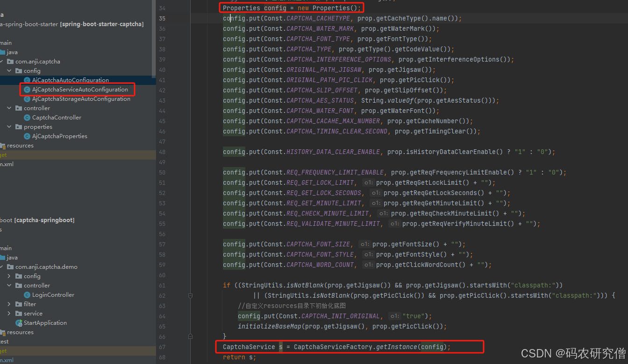Select AjCaptchaProperties in the project tree
628x364 pixels.
tap(60, 136)
